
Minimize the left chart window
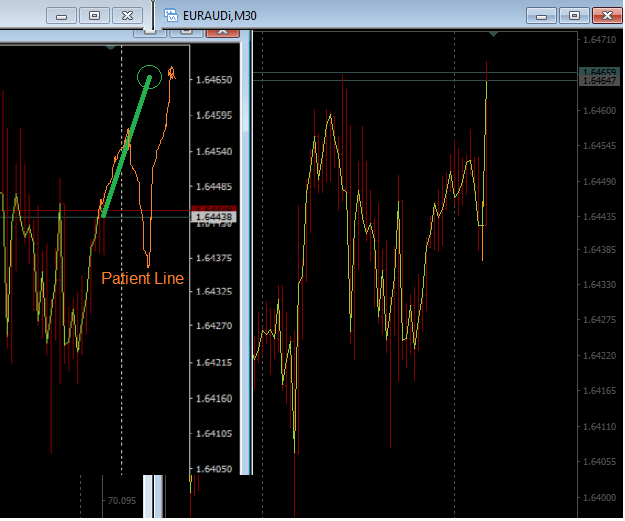(x=61, y=16)
